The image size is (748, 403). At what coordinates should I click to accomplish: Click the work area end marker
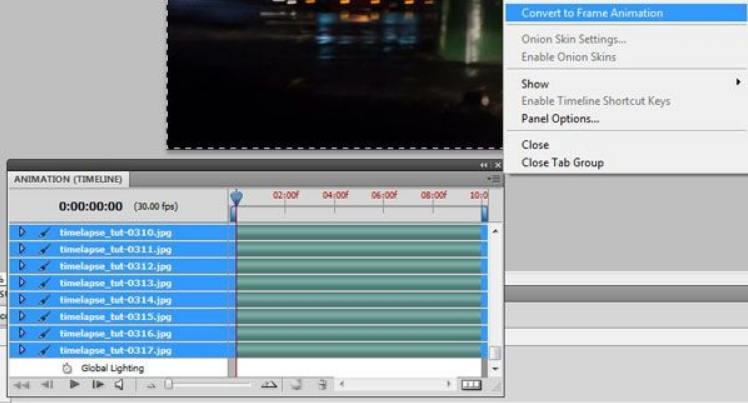pyautogui.click(x=484, y=213)
